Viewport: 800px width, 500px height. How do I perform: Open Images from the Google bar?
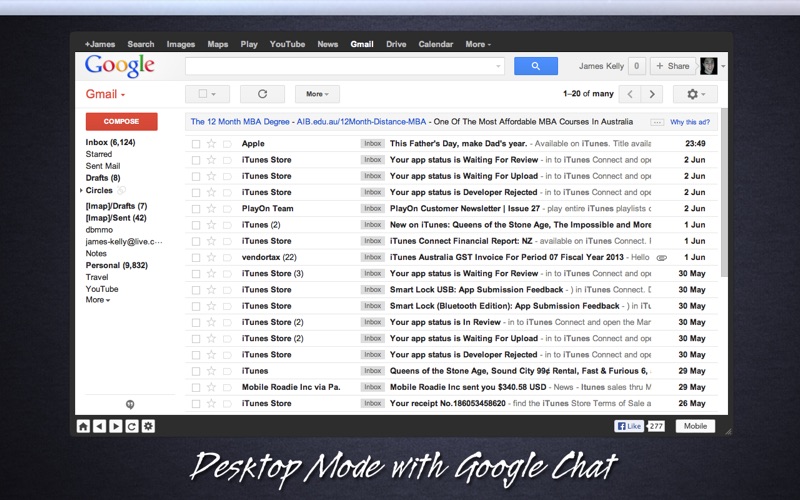181,44
